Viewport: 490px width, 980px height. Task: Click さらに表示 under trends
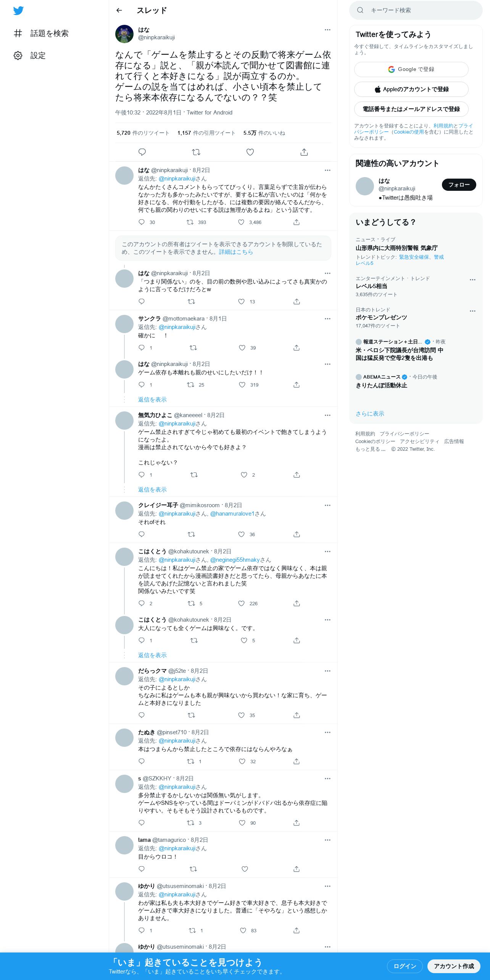[x=370, y=414]
